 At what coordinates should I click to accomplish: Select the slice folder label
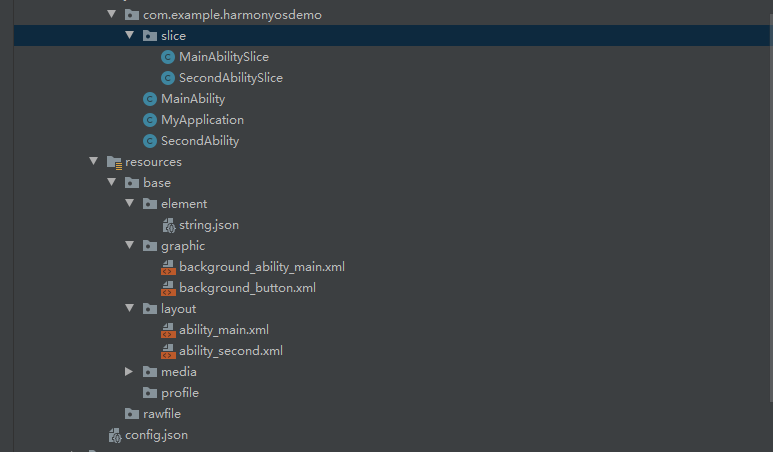click(174, 36)
